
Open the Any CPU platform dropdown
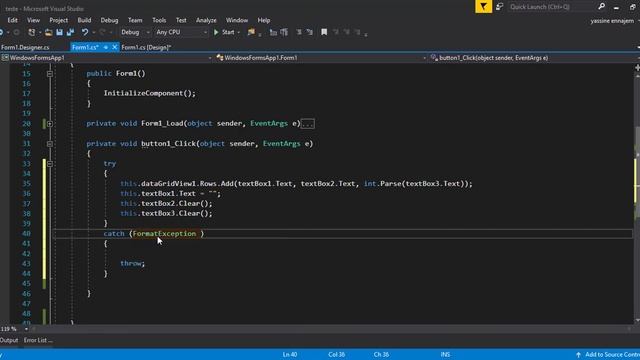(182, 32)
